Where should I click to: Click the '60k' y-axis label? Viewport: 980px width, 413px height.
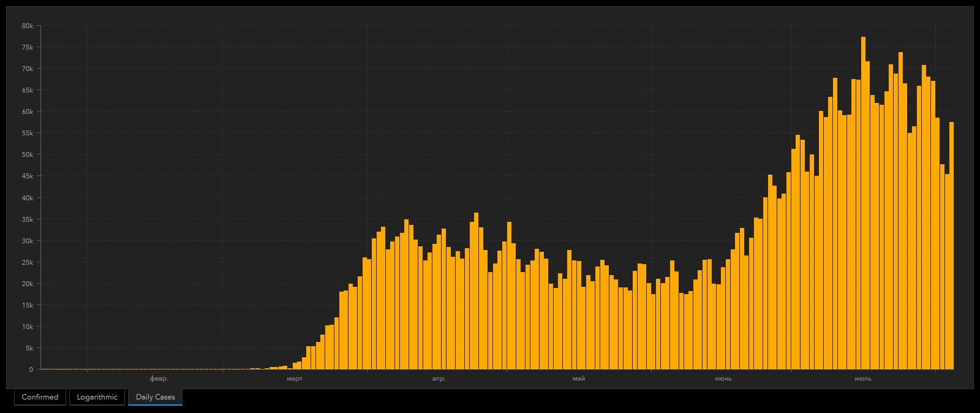pyautogui.click(x=28, y=112)
